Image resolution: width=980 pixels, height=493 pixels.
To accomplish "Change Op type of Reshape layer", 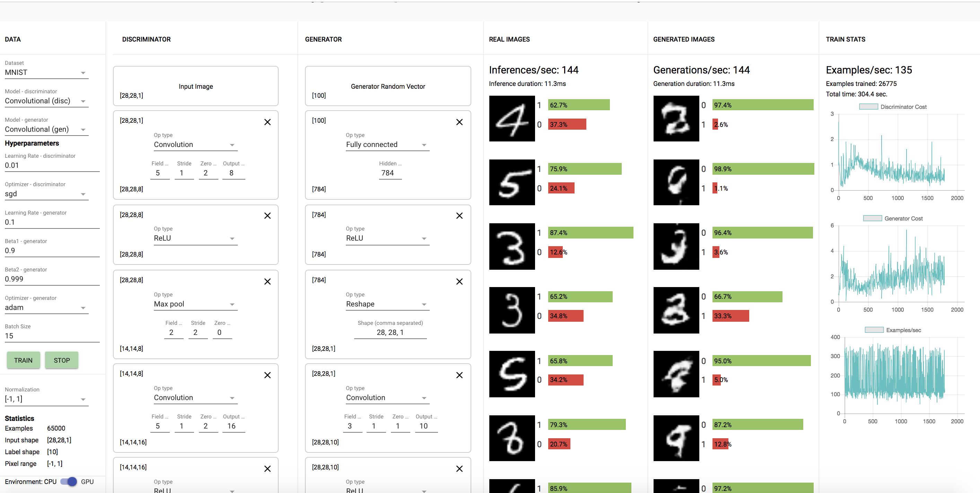I will 388,304.
